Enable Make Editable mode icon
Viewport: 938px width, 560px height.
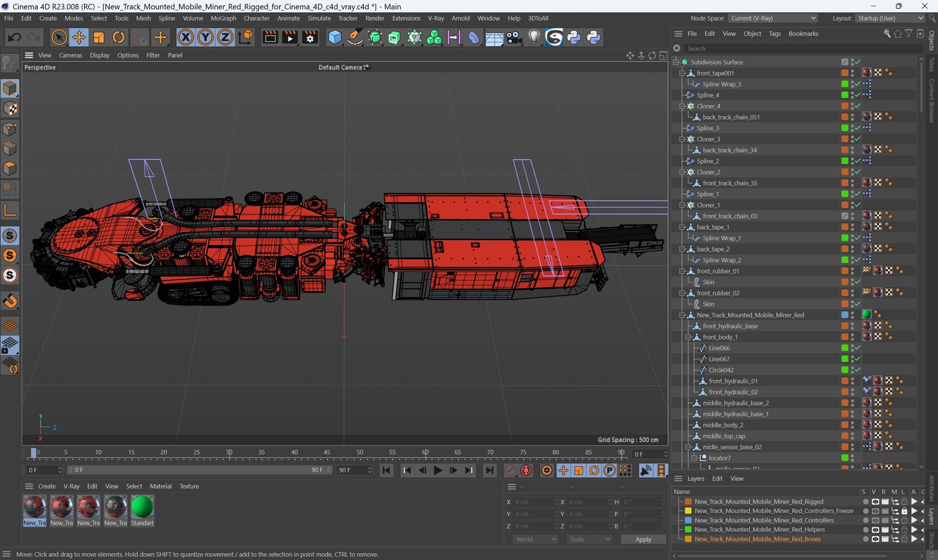point(10,64)
